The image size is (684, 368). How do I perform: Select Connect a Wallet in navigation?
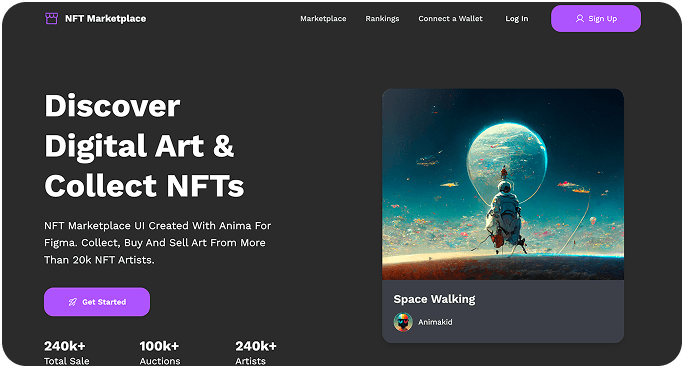click(450, 18)
